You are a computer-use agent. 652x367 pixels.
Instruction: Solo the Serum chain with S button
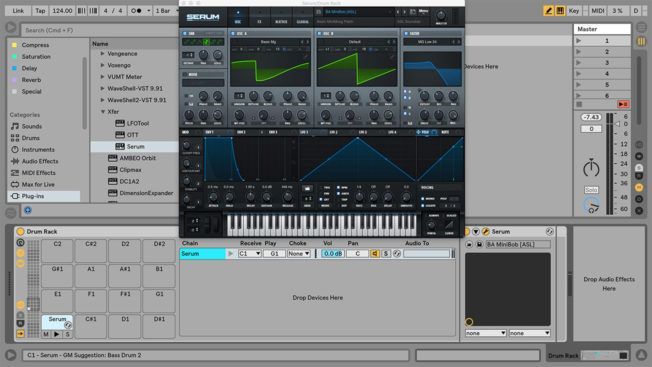pos(386,254)
